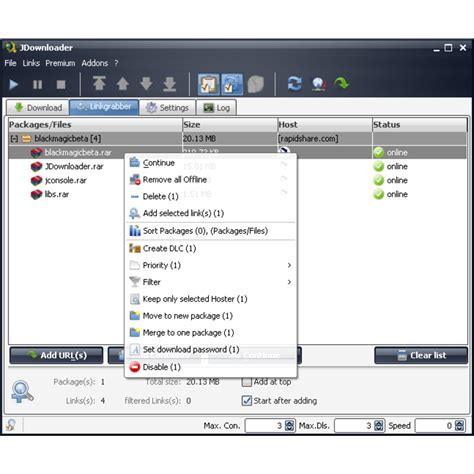Choose Remove all Offline menu entry
474x474 pixels.
point(211,180)
